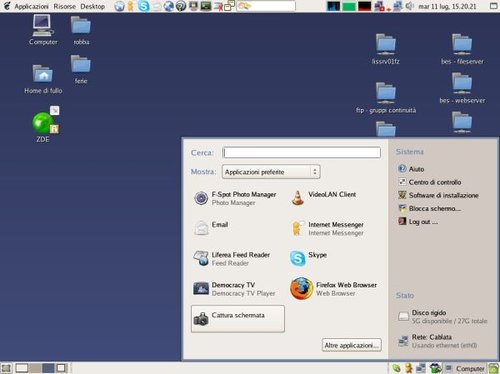Open the Risorse menu
This screenshot has height=374, width=500.
[64, 6]
